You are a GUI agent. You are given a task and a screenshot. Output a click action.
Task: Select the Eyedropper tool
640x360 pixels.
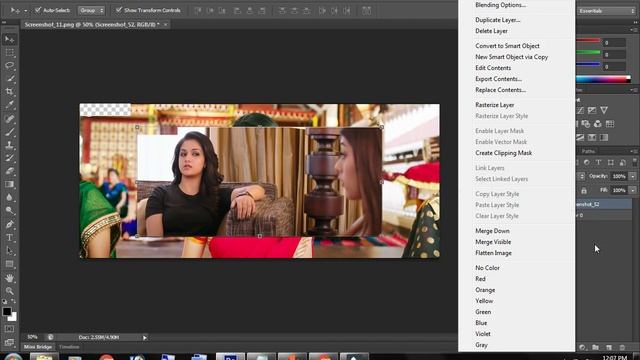pos(9,104)
